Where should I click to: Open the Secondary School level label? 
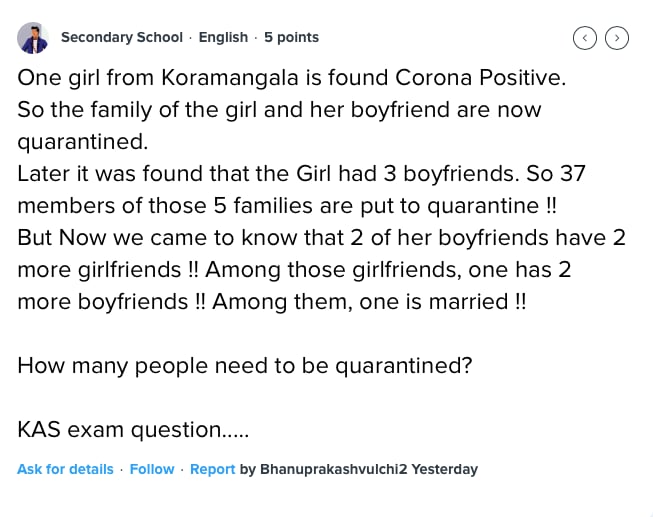click(122, 37)
